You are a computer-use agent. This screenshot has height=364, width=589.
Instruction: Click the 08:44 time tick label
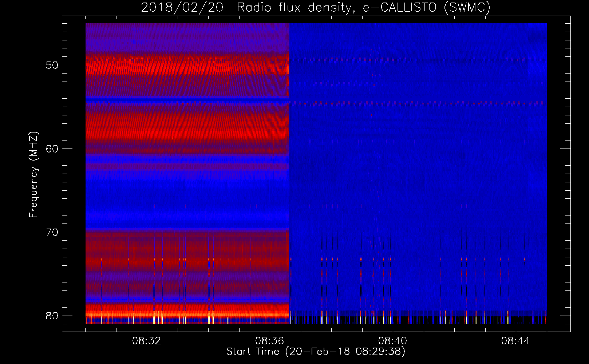pyautogui.click(x=515, y=341)
